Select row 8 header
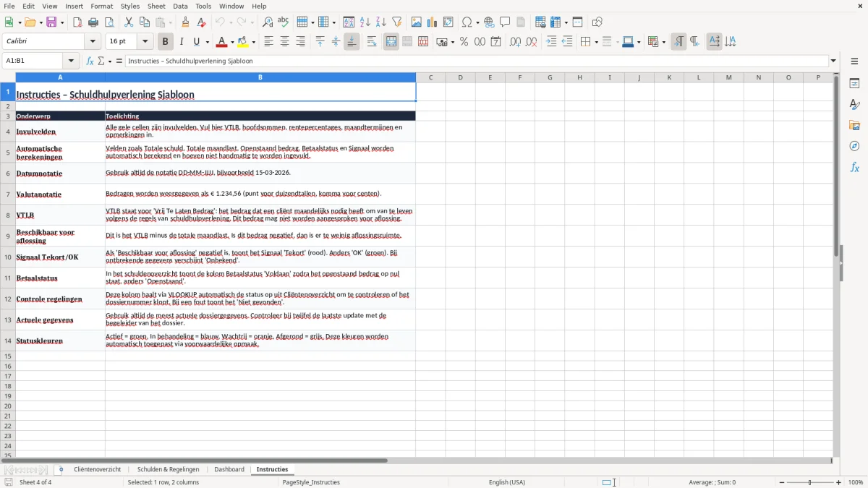 (8, 215)
